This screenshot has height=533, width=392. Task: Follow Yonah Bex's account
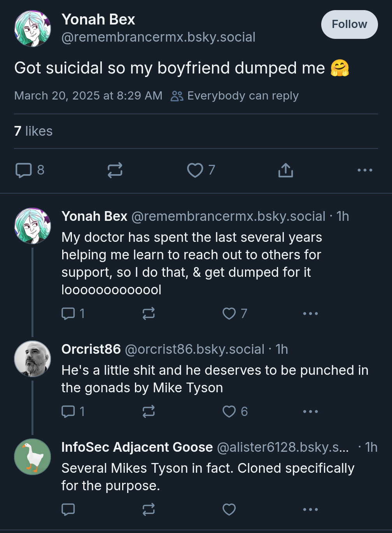pos(349,24)
